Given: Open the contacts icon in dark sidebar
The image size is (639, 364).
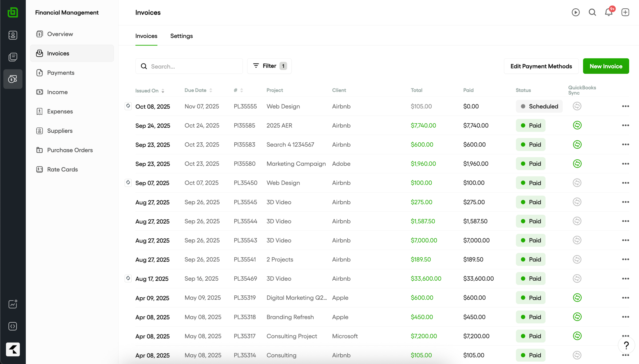Looking at the screenshot, I should tap(13, 35).
